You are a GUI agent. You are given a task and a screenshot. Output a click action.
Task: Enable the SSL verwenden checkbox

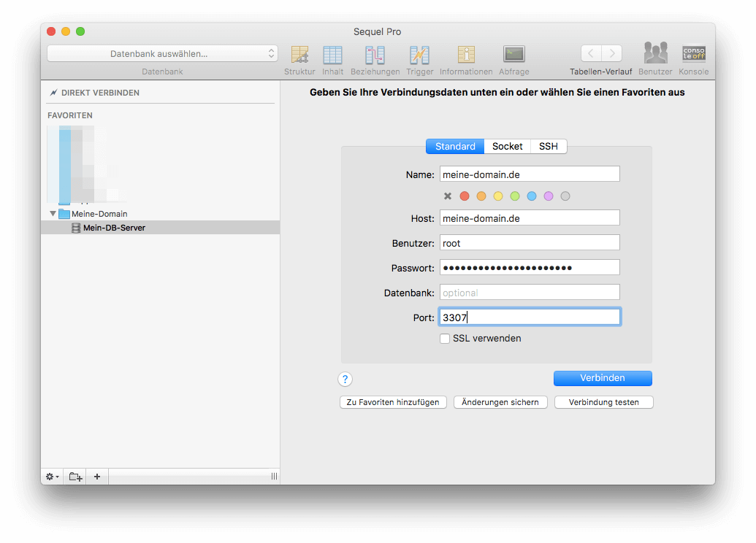click(445, 339)
